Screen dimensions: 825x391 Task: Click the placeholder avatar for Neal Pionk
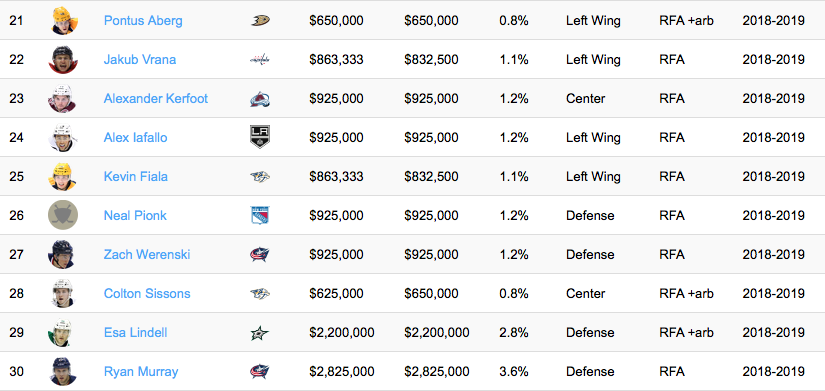click(63, 215)
